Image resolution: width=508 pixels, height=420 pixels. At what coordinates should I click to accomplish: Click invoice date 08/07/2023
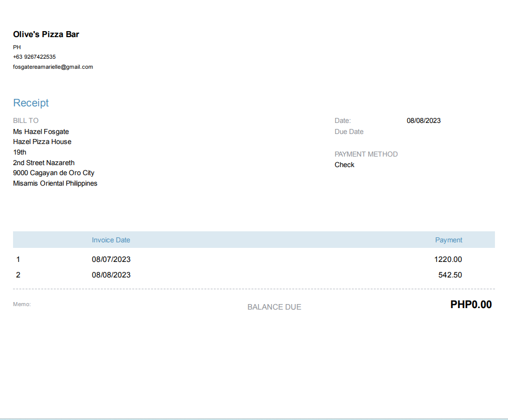[111, 259]
